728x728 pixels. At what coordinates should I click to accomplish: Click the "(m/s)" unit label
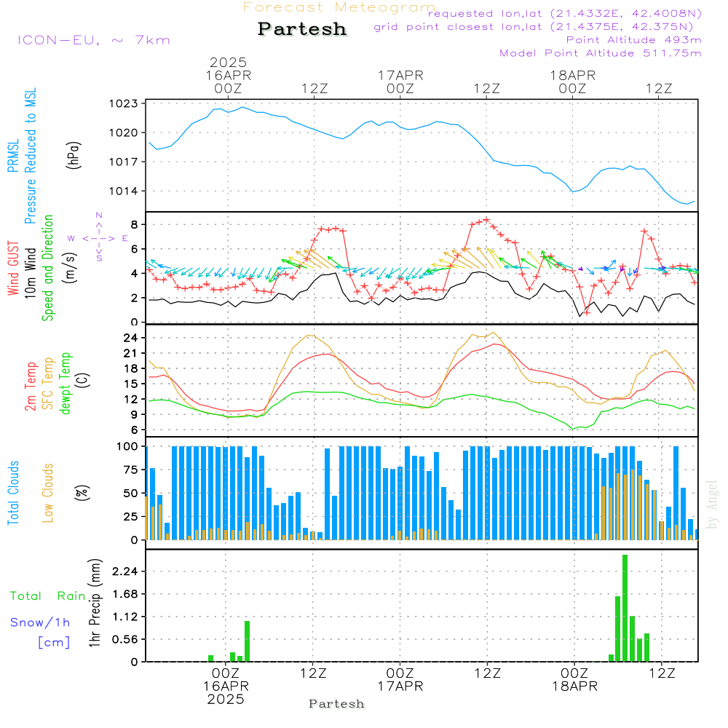[x=70, y=268]
